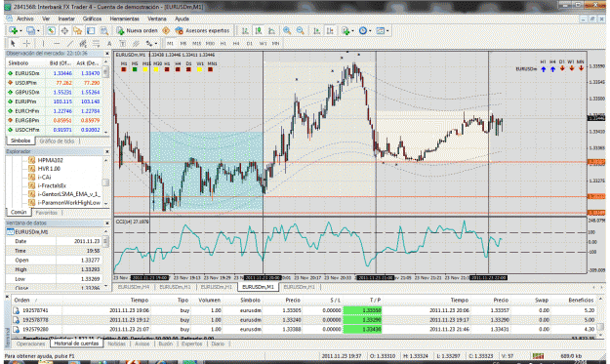Screen dimensions: 610x364
Task: Open the Ventana menu
Action: tap(157, 19)
